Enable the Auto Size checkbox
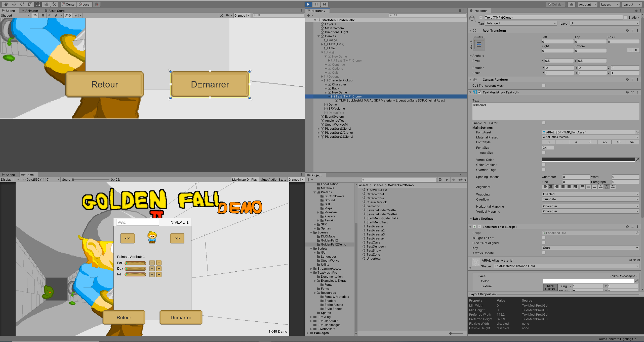 tap(544, 153)
